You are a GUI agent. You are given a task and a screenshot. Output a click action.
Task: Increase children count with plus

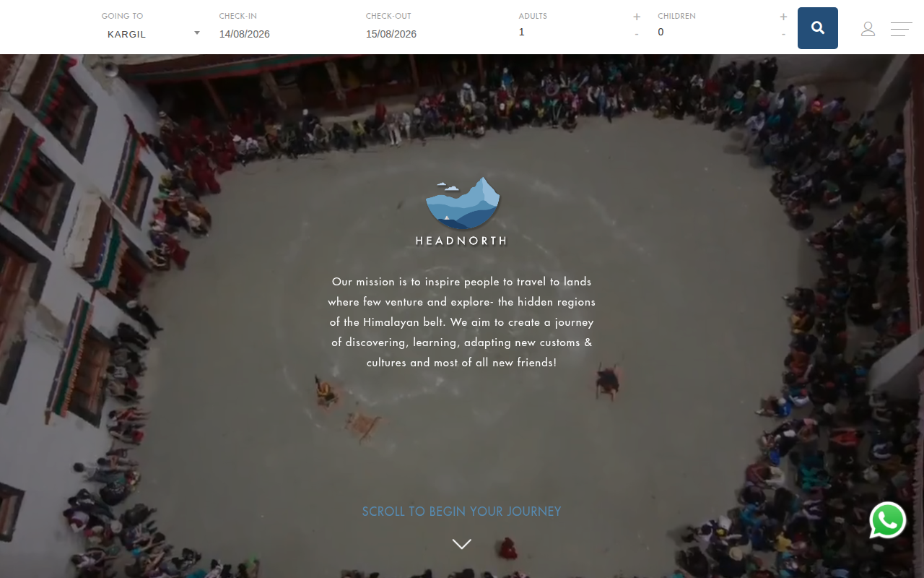coord(783,17)
